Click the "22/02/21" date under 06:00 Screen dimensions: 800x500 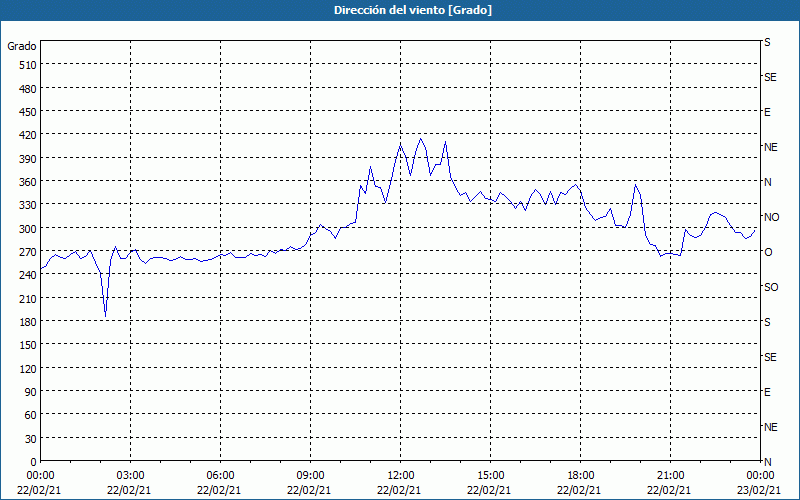click(x=219, y=490)
